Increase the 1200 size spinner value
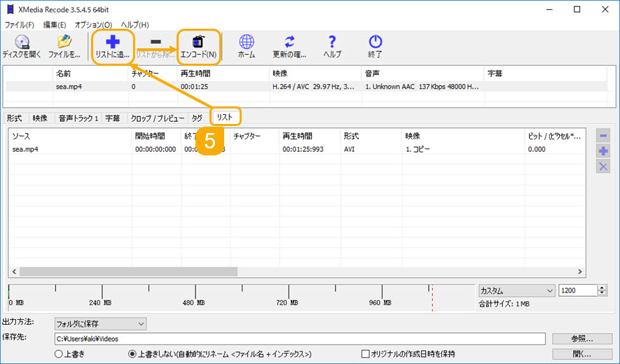 point(602,288)
